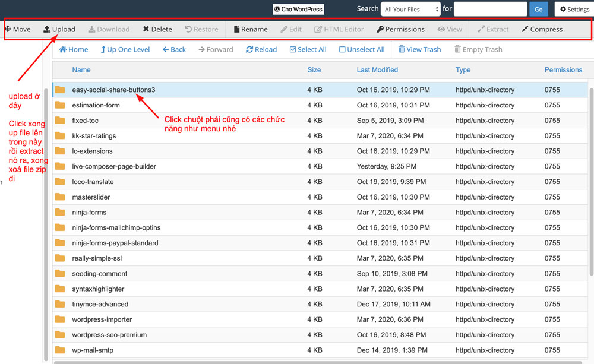Sort by Last Modified column
The height and width of the screenshot is (364, 594).
tap(377, 69)
